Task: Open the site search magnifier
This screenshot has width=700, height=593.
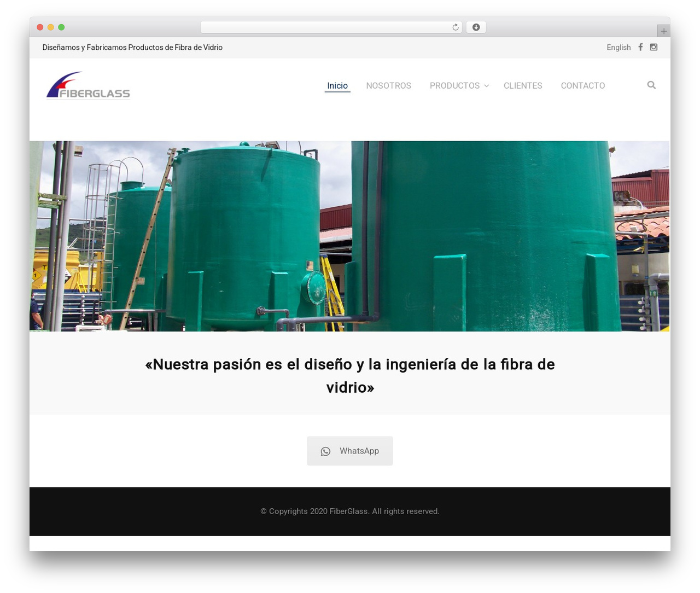Action: click(x=651, y=85)
